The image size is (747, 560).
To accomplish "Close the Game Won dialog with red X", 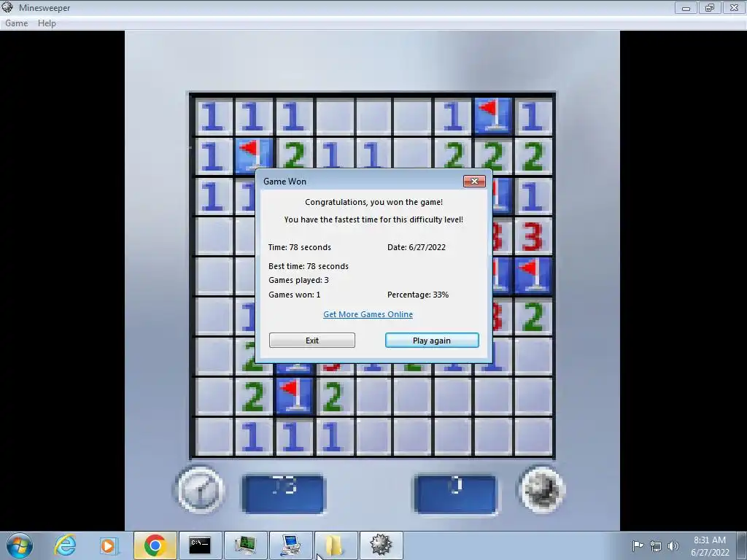I will (474, 181).
